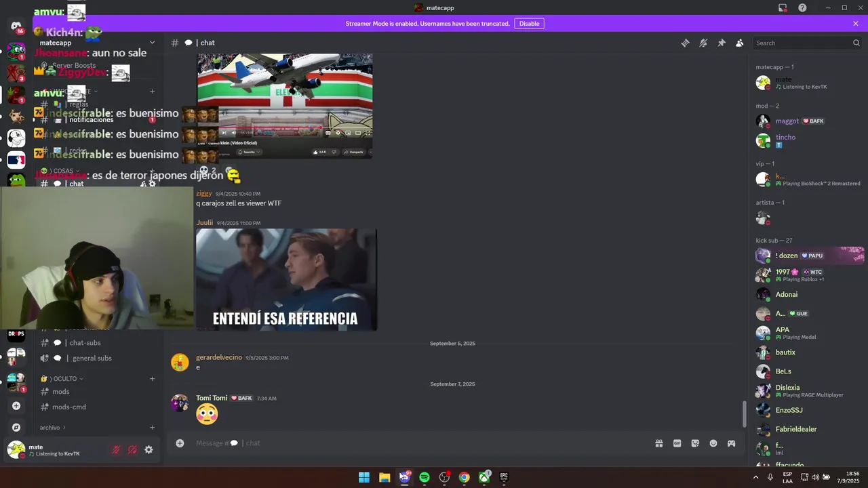Click gerardelvecino username in chat
This screenshot has height=488, width=868.
[219, 357]
